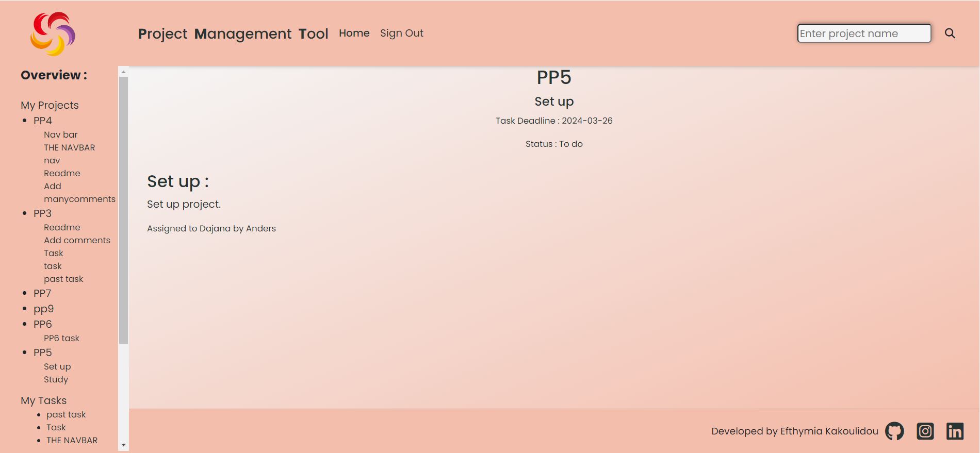
Task: Open project PP5 in sidebar
Action: click(x=43, y=353)
